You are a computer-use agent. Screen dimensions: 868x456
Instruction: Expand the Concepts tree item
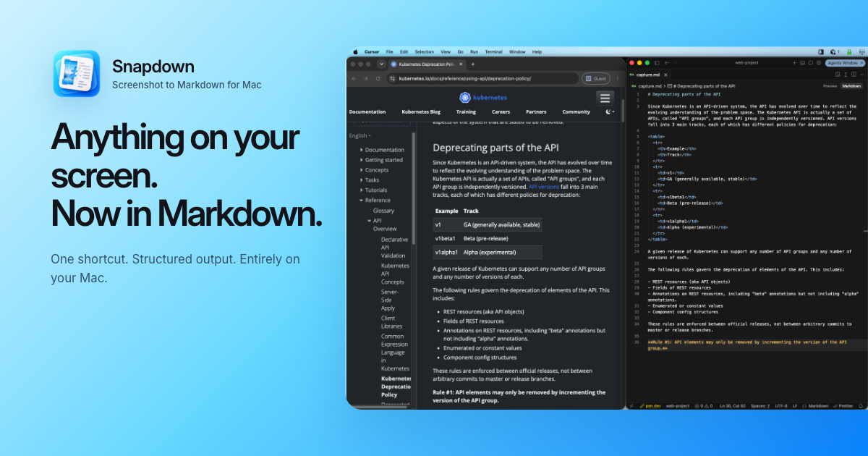[x=362, y=170]
